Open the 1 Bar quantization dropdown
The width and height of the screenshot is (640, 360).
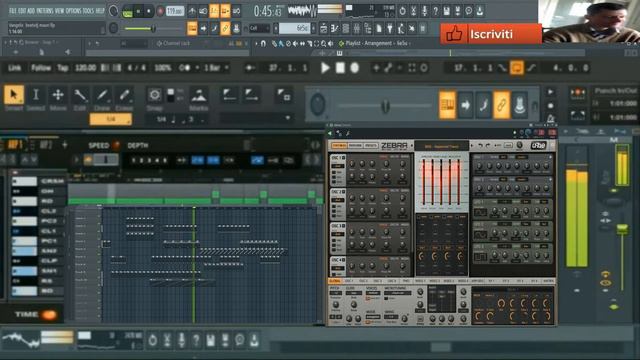pyautogui.click(x=216, y=68)
